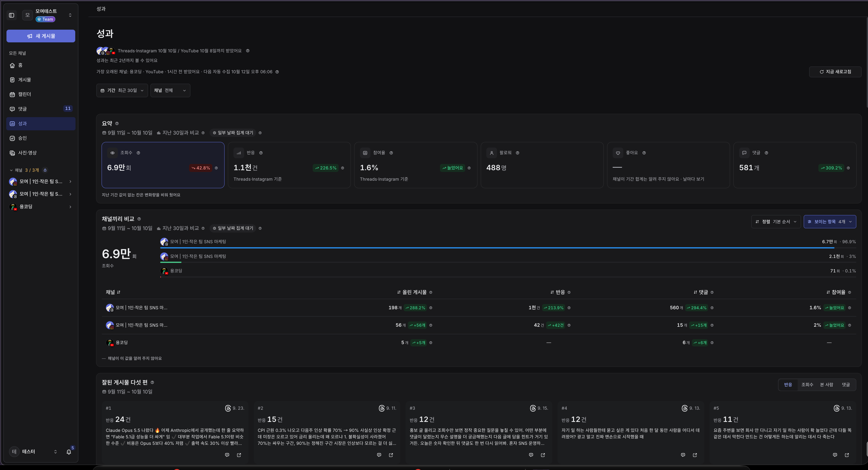Open the 모여테스트 workspace switcher

[47, 15]
